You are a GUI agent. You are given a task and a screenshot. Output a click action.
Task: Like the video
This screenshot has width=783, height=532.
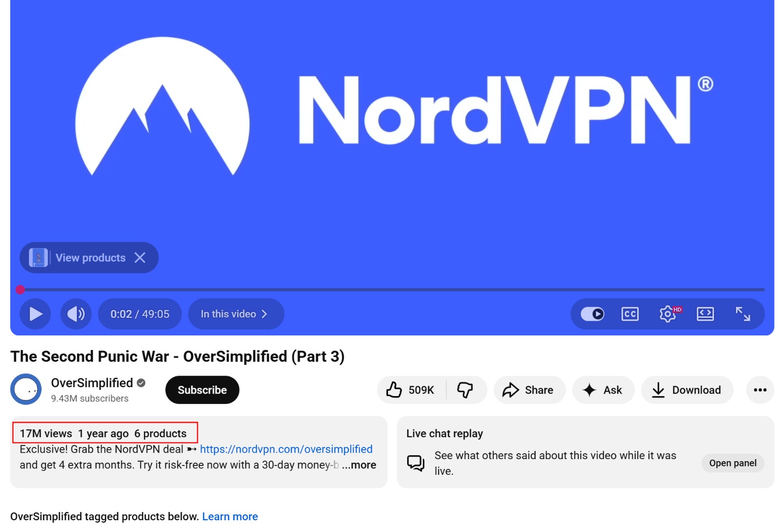(411, 390)
